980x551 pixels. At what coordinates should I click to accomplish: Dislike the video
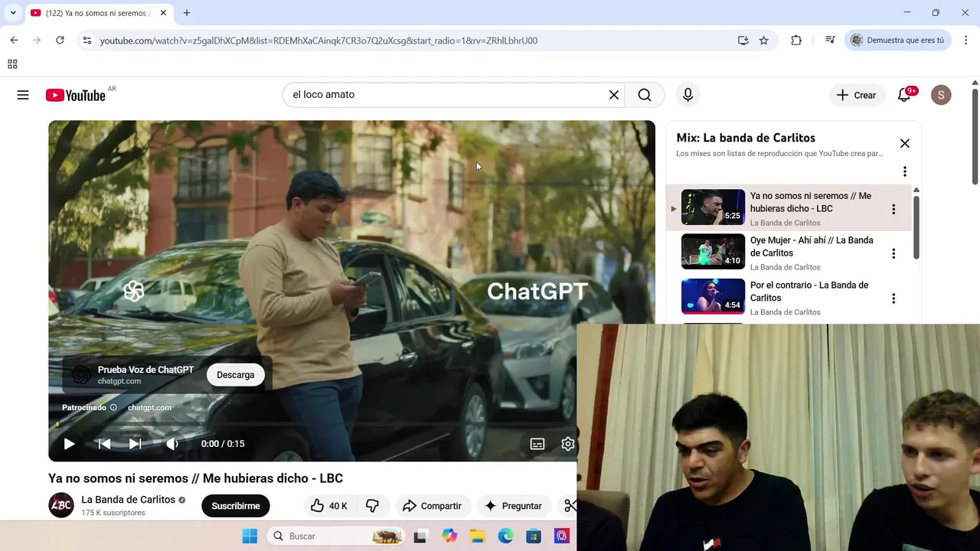[x=372, y=506]
